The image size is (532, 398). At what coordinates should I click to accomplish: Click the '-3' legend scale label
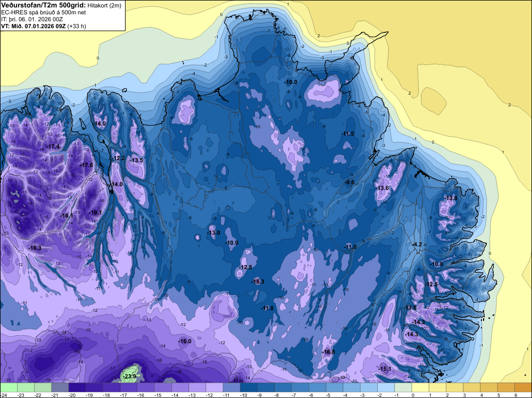click(x=362, y=395)
